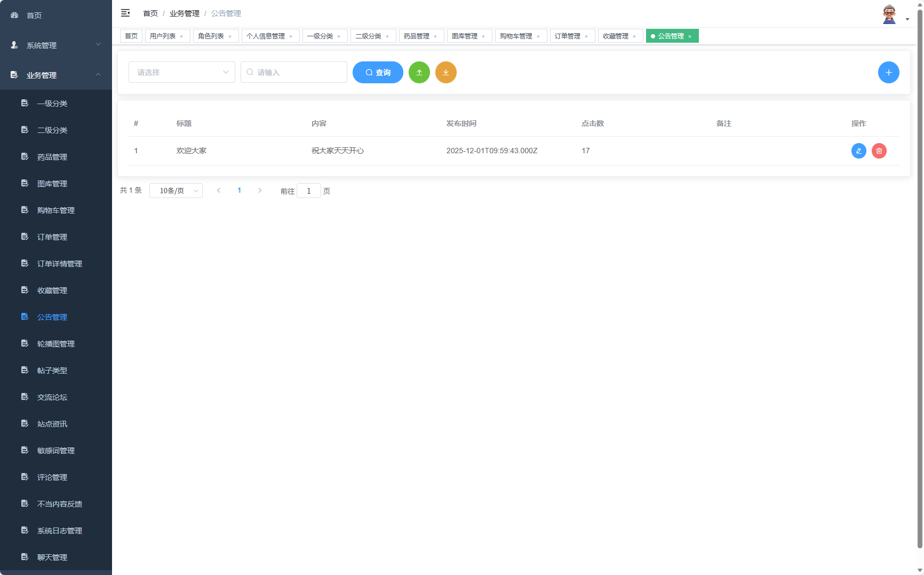Screen dimensions: 924x575
Task: Open the 10条/页 page size dropdown
Action: tap(176, 190)
